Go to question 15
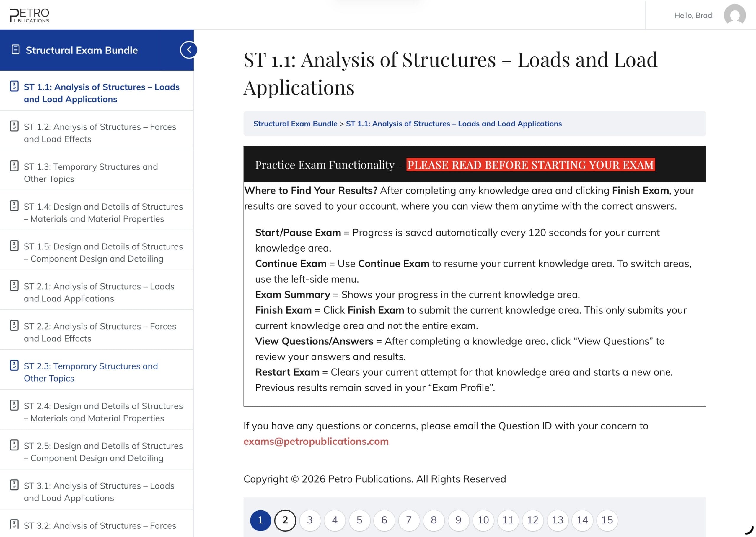 click(x=607, y=520)
